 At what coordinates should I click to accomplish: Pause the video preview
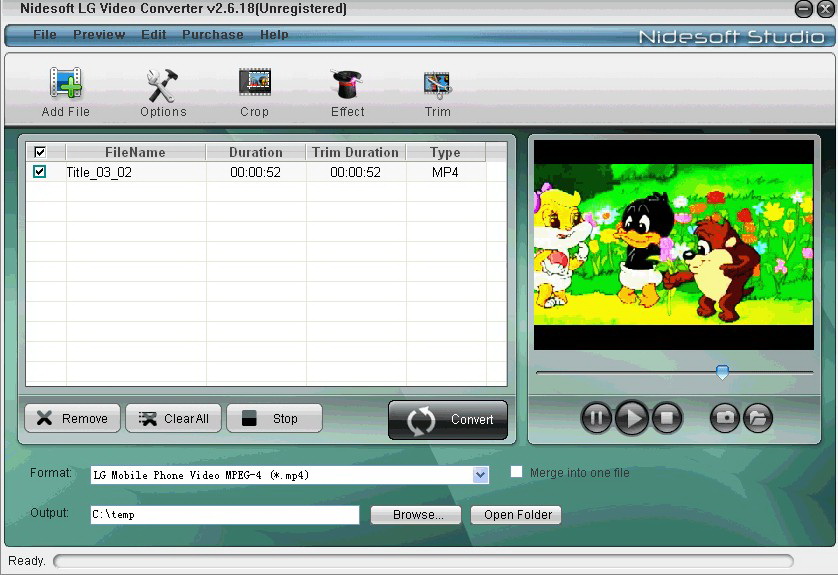point(596,417)
